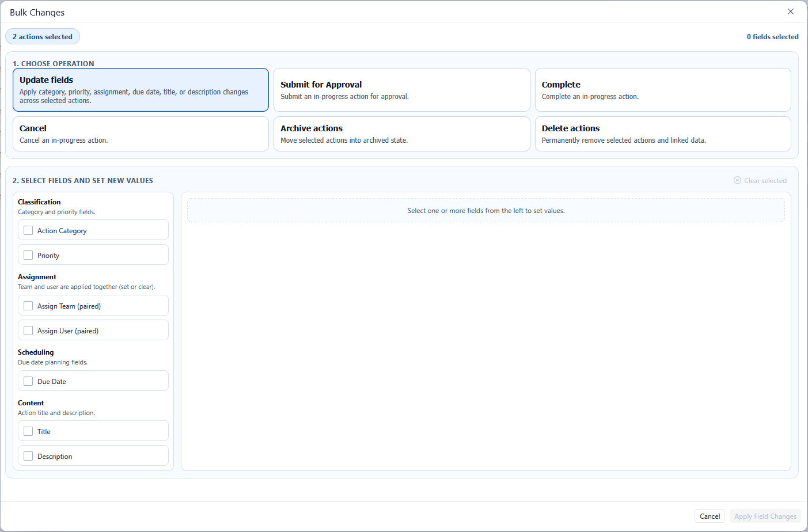Enable the Due Date checkbox
808x532 pixels.
[28, 381]
